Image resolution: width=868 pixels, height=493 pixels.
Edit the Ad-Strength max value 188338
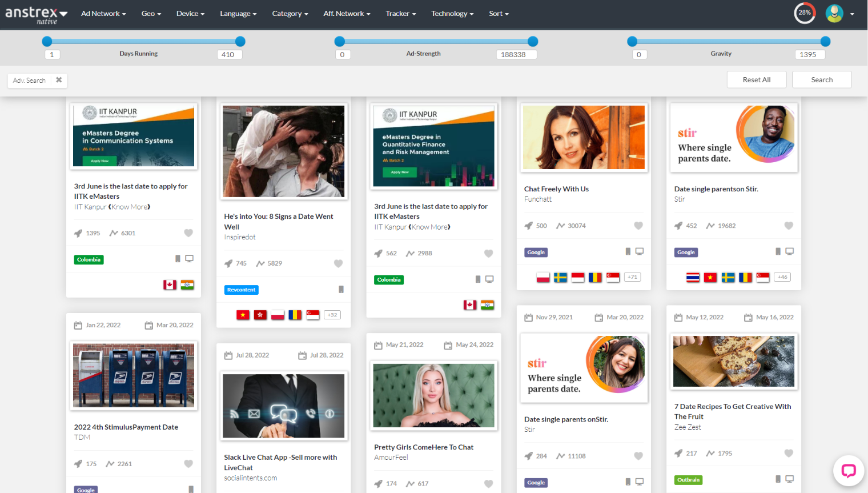[516, 54]
